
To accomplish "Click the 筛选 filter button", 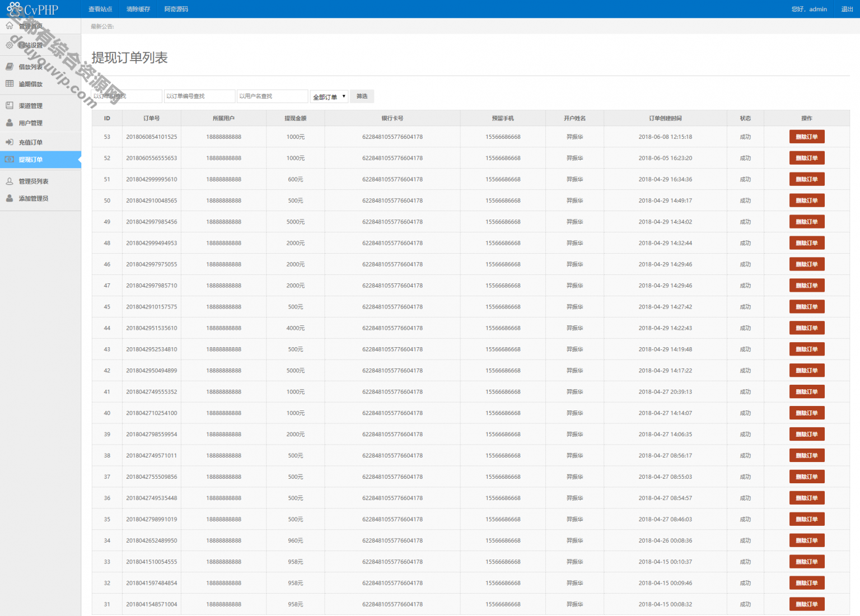I will pos(362,96).
